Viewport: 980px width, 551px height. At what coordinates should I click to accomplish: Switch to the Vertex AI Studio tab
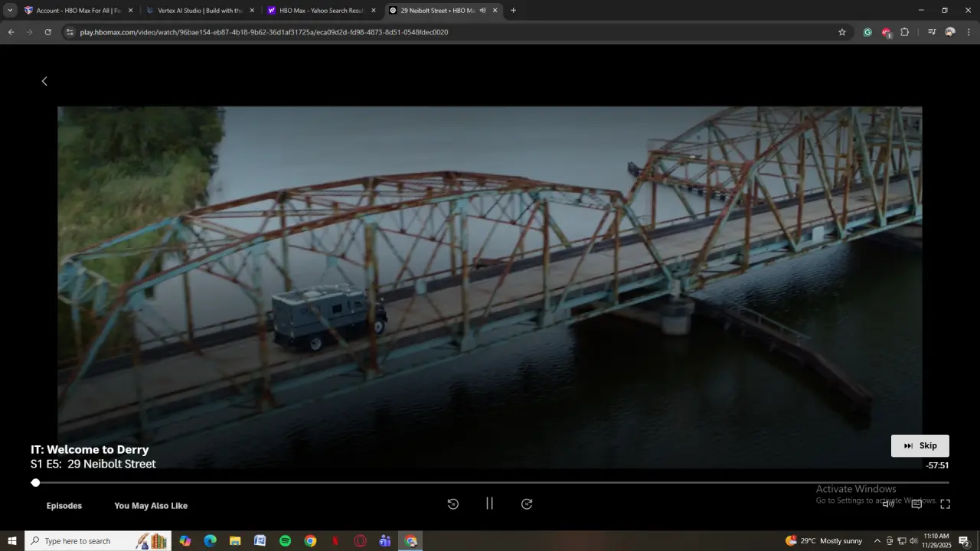[x=201, y=11]
